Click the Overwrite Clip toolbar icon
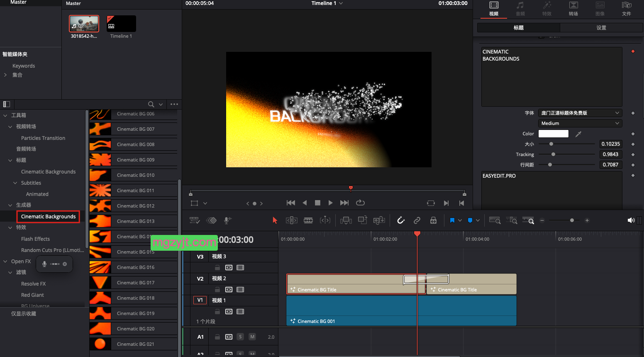This screenshot has width=644, height=357. tap(363, 220)
